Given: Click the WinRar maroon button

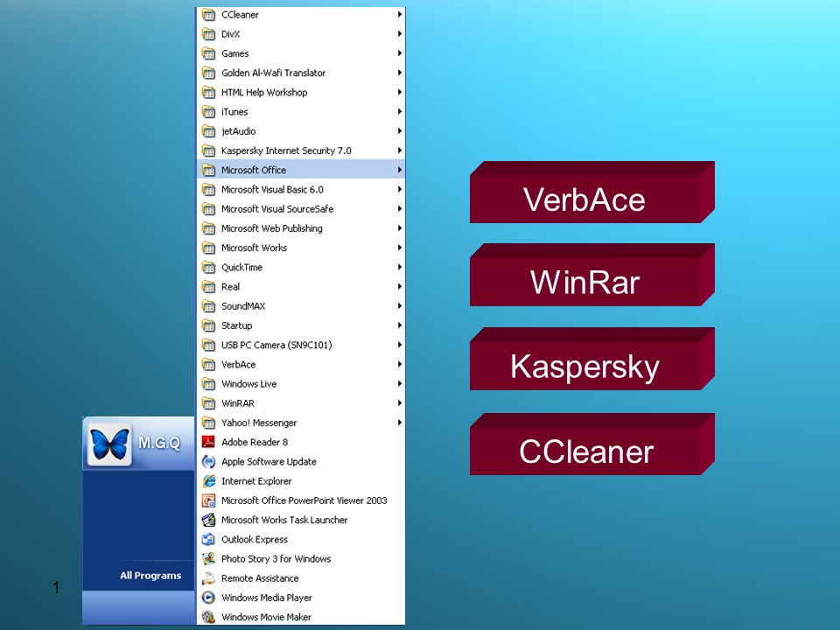Looking at the screenshot, I should (592, 275).
